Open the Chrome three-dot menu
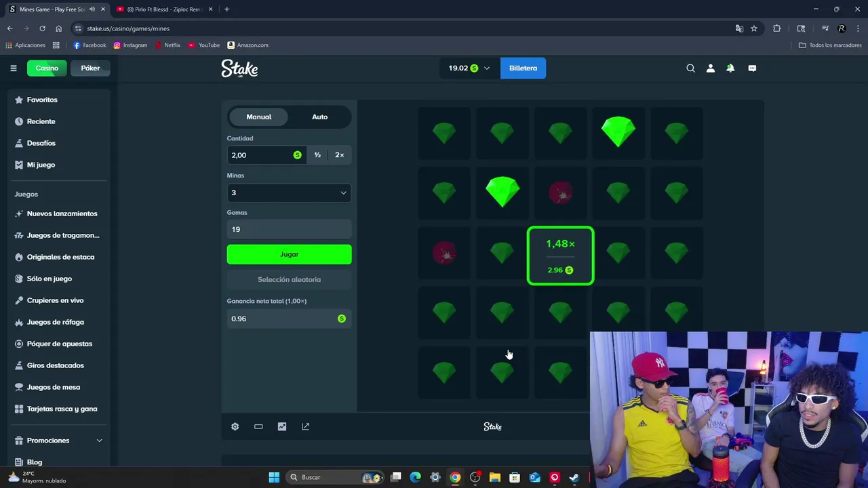The width and height of the screenshot is (868, 488). click(x=858, y=28)
